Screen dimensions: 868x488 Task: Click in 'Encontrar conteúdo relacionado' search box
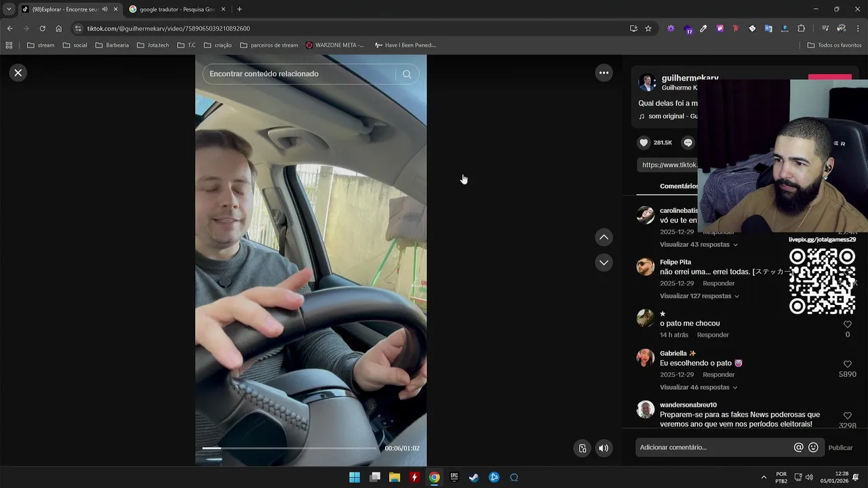coord(298,74)
